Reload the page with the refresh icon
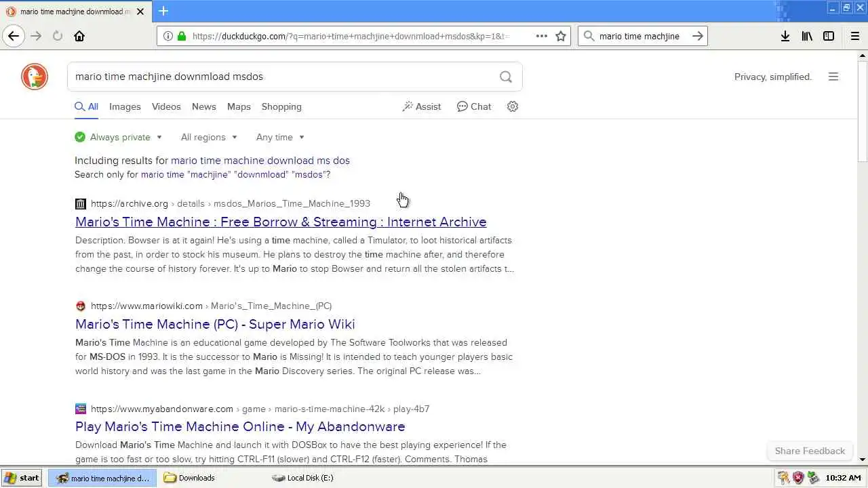Viewport: 868px width, 488px height. (x=58, y=36)
